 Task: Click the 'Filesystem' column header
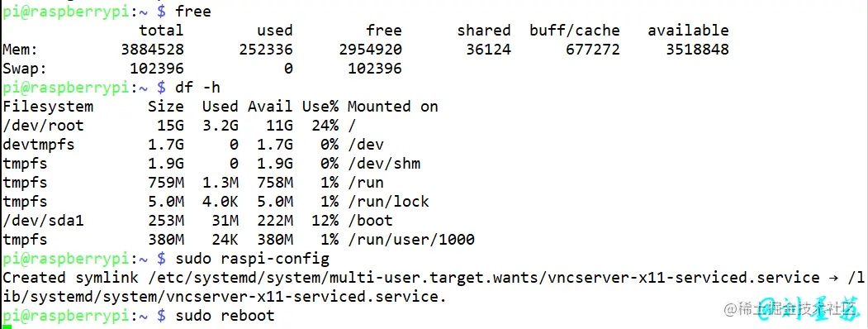pos(48,107)
